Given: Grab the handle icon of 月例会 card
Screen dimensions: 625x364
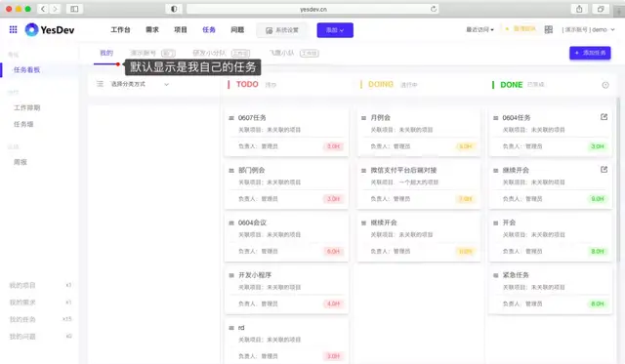Looking at the screenshot, I should 363,118.
